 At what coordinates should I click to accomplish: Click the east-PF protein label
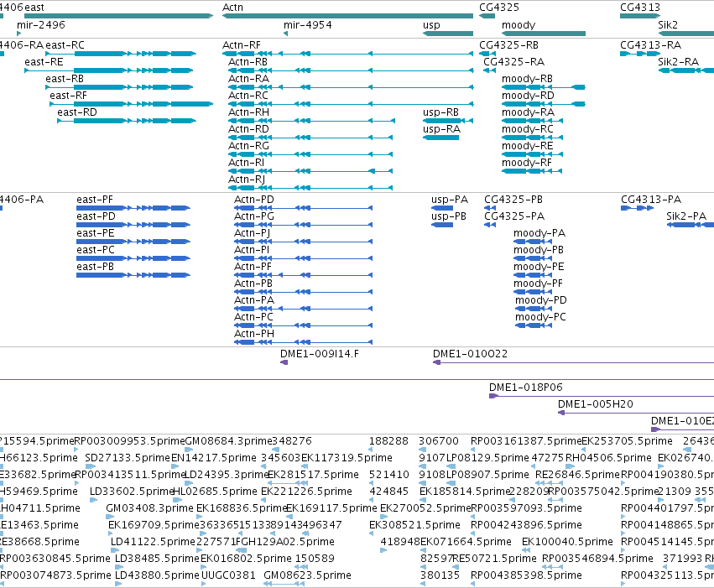pos(95,200)
